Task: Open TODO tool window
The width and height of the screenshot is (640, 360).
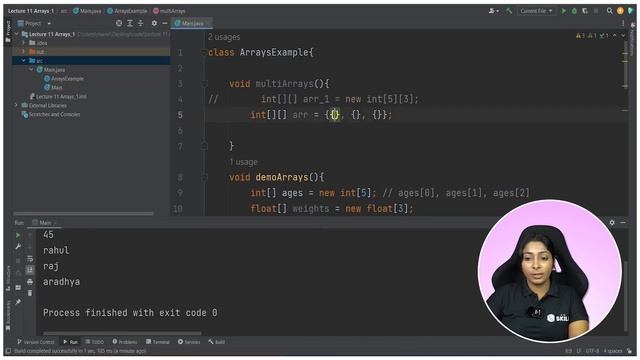Action: coord(95,342)
